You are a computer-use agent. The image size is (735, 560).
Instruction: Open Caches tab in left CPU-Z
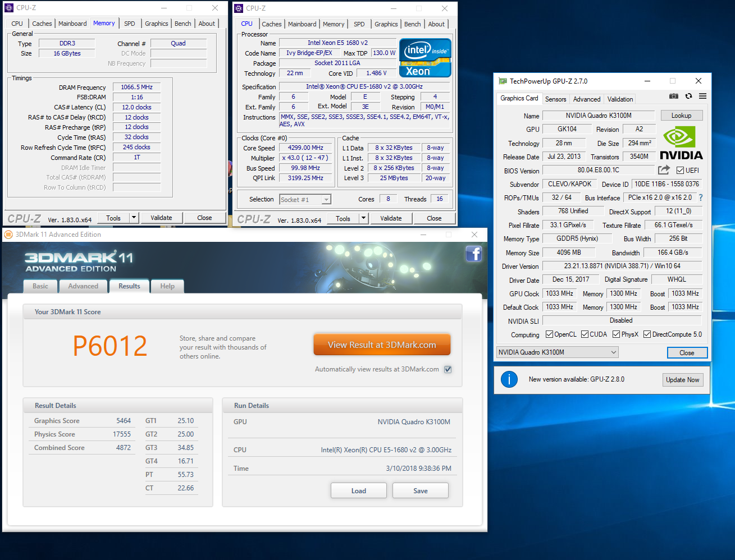click(42, 24)
